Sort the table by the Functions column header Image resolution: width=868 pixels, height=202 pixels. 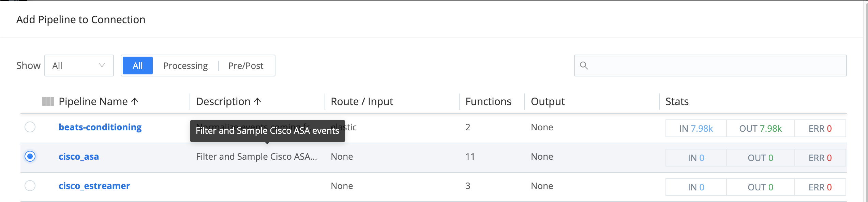coord(488,101)
